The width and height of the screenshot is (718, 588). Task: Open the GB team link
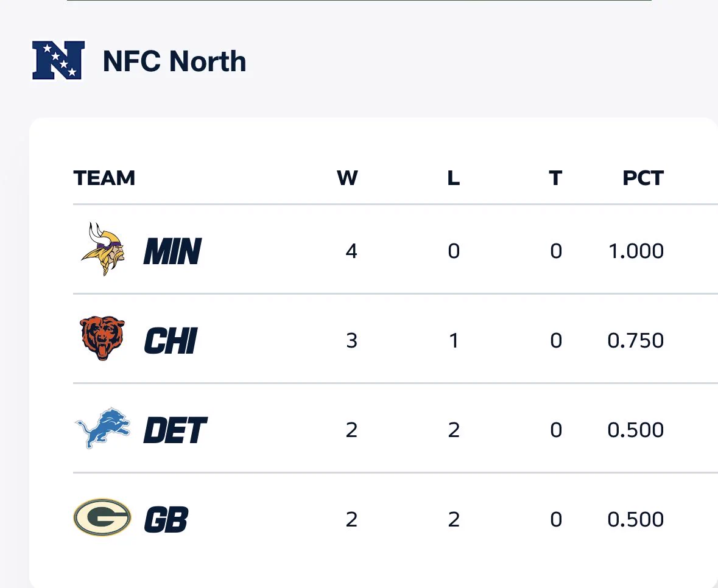point(166,519)
